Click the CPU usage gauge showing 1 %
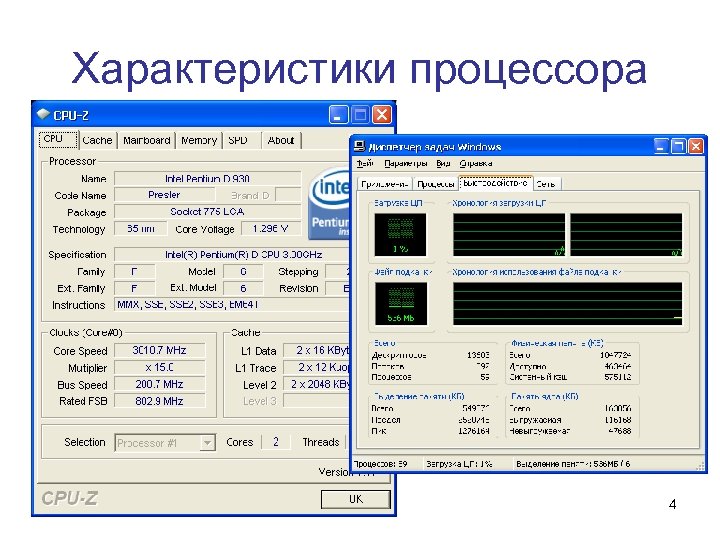The width and height of the screenshot is (720, 540). [400, 234]
